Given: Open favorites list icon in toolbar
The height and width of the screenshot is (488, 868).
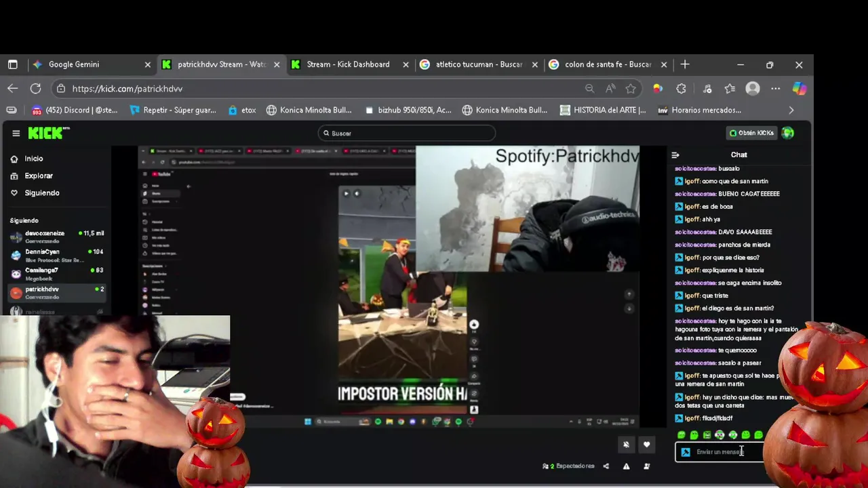Looking at the screenshot, I should point(730,89).
